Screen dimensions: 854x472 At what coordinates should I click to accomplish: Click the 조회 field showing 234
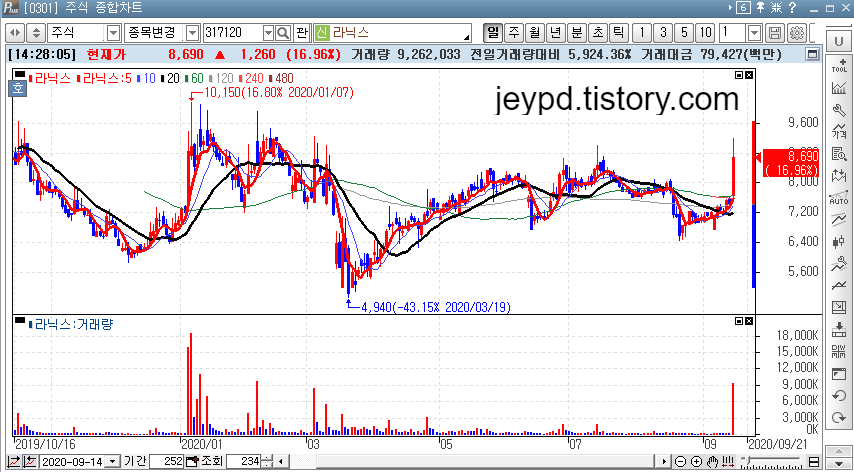[243, 462]
